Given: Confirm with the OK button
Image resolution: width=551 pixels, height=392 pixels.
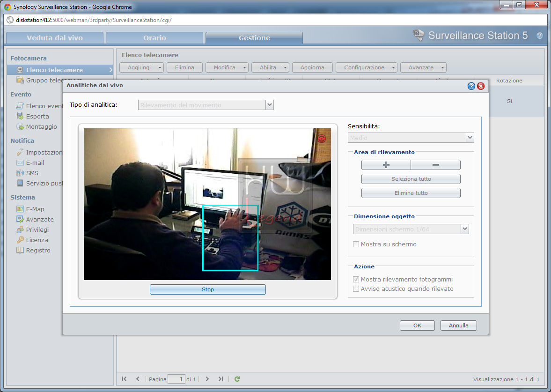Looking at the screenshot, I should pos(417,325).
